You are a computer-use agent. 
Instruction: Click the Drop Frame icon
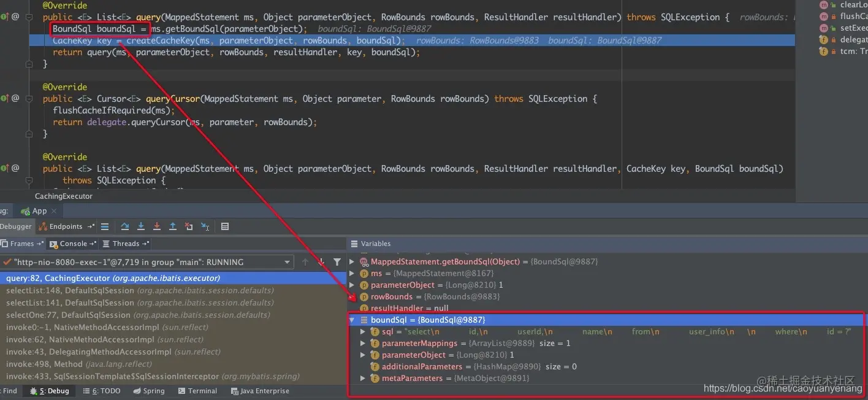click(189, 226)
